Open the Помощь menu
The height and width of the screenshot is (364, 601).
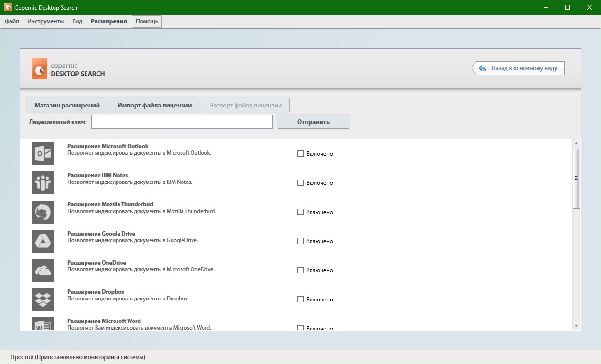click(147, 21)
